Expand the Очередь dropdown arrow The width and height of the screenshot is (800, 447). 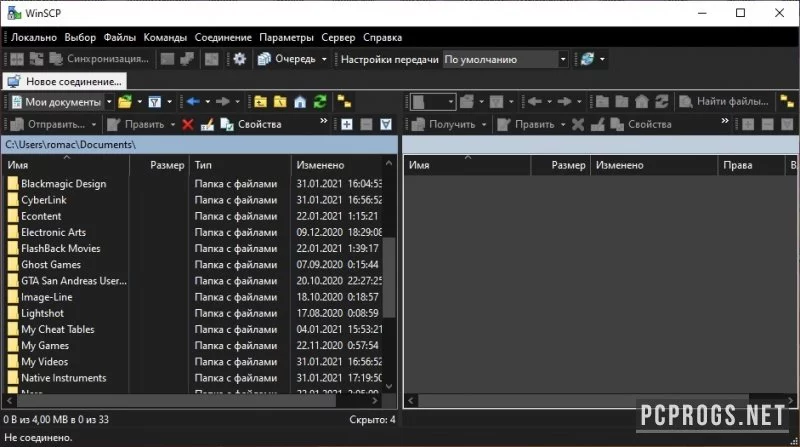coord(324,59)
